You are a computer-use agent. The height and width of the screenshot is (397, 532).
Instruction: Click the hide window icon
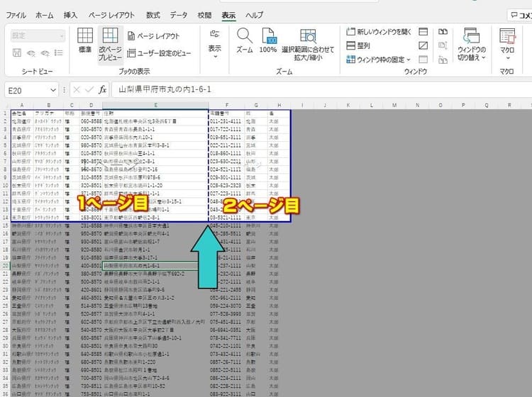pyautogui.click(x=423, y=45)
